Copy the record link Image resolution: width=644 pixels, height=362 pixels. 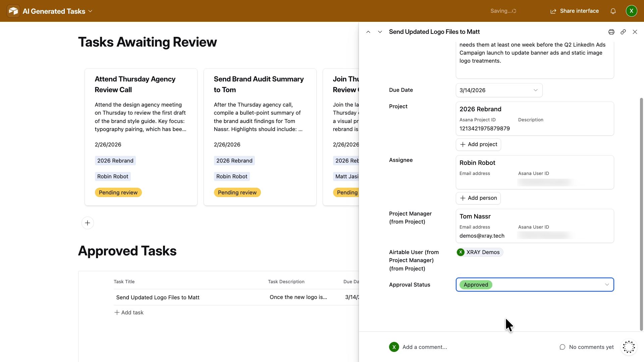pos(623,32)
